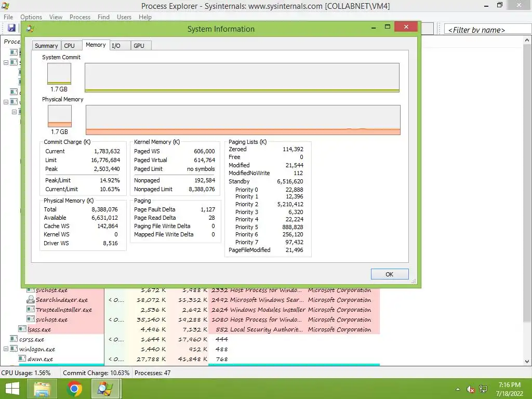Open the File menu
This screenshot has width=532, height=399.
(x=8, y=17)
